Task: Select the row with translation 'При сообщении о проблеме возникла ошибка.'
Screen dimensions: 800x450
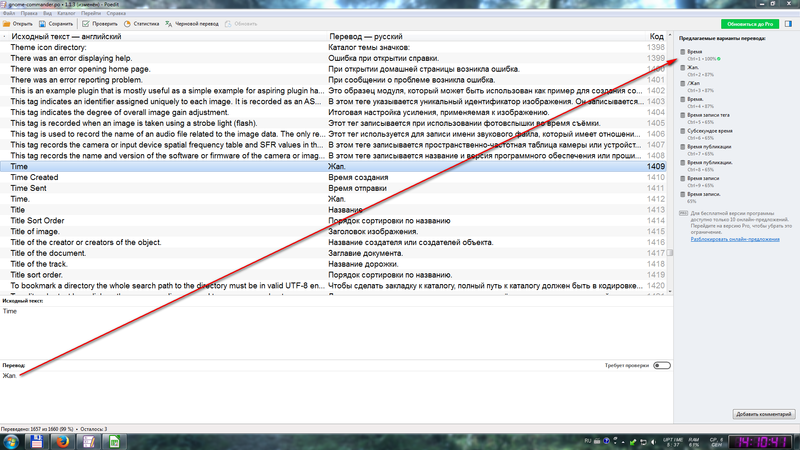Action: [334, 80]
